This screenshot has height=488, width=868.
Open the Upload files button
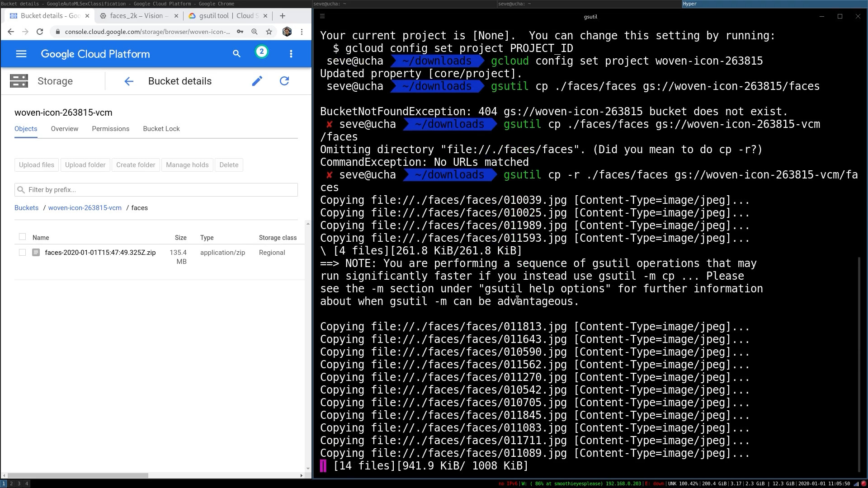click(36, 164)
